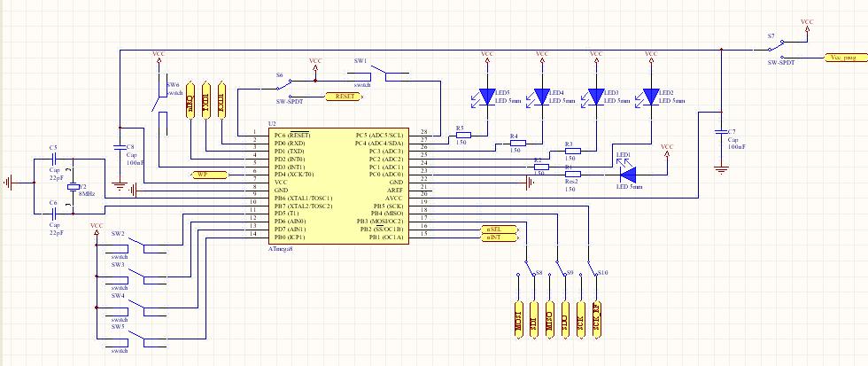
Task: Select the S7 SPDT switch symbol
Action: coord(778,49)
